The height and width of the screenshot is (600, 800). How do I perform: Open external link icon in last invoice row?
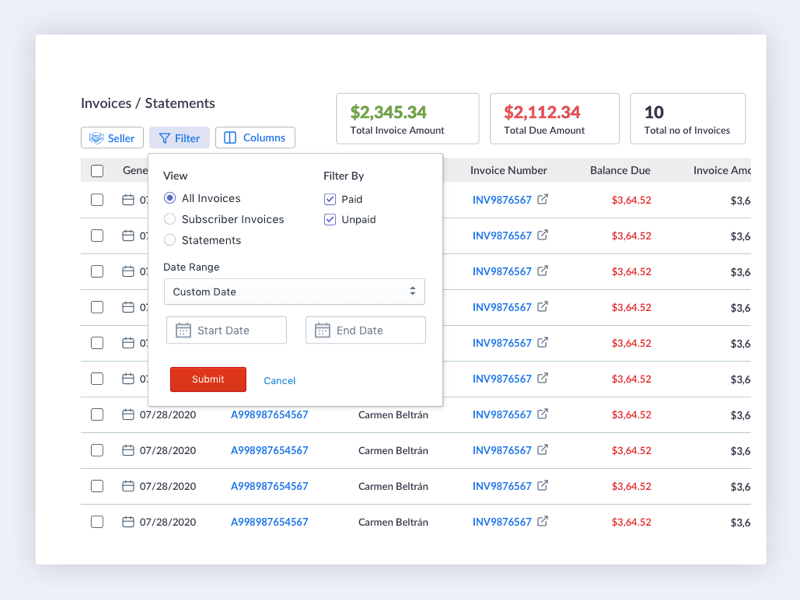(x=543, y=521)
